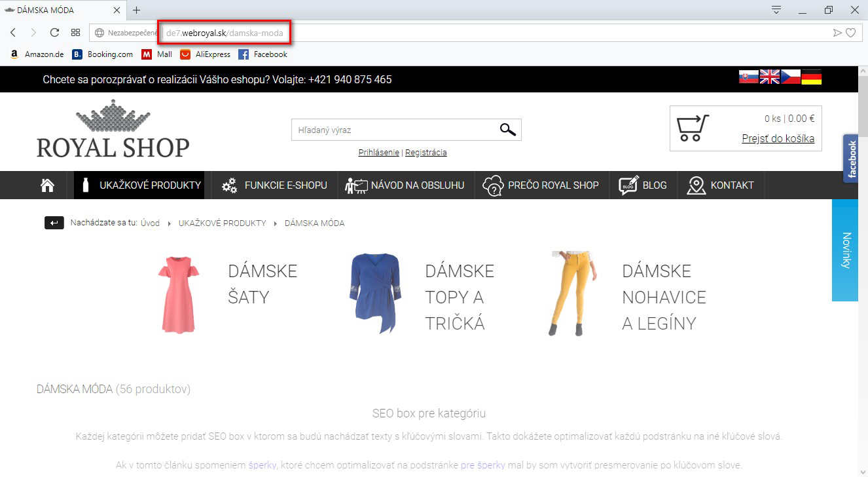Open the Prejsť do košíka link
The height and width of the screenshot is (477, 868).
778,138
